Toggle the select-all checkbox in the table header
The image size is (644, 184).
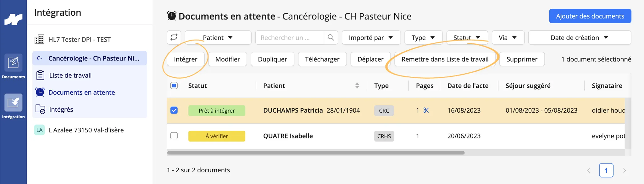click(174, 86)
